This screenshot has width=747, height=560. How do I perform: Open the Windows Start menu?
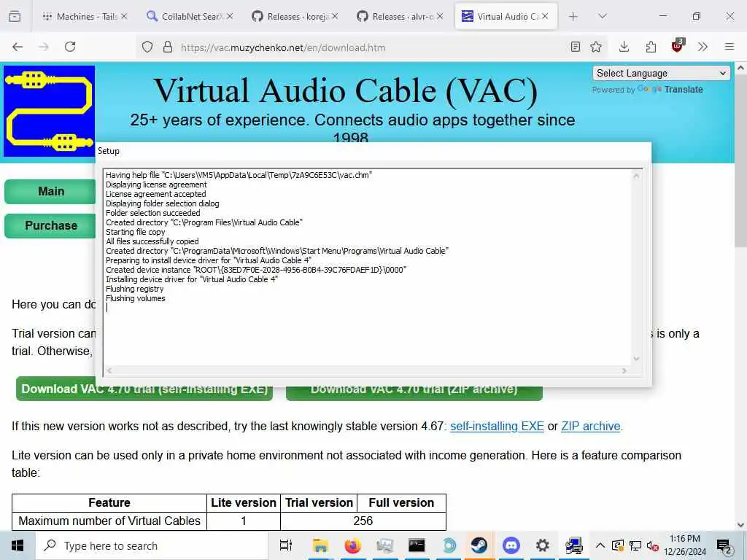tap(18, 545)
